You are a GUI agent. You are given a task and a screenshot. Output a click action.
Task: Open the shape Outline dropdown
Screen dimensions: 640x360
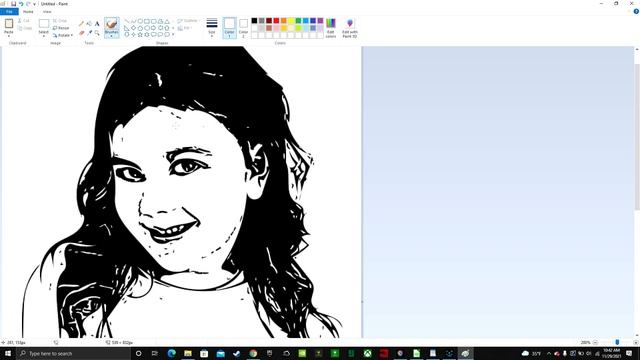(188, 20)
